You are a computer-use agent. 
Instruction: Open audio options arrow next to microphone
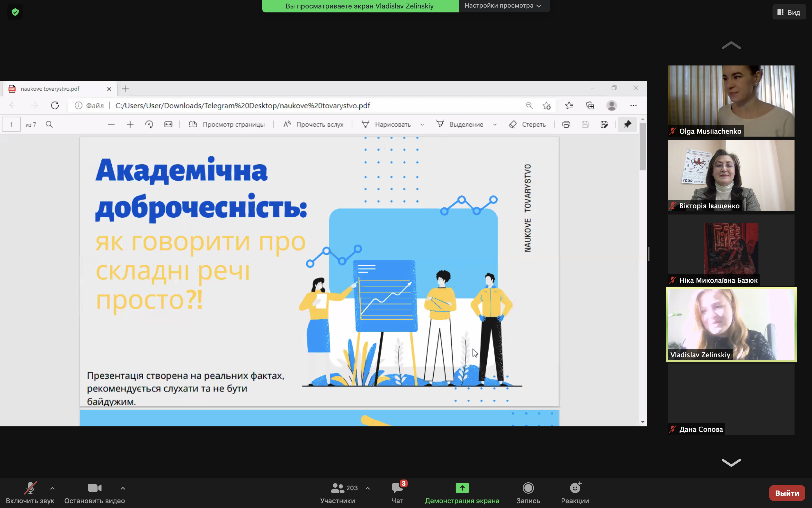[52, 488]
